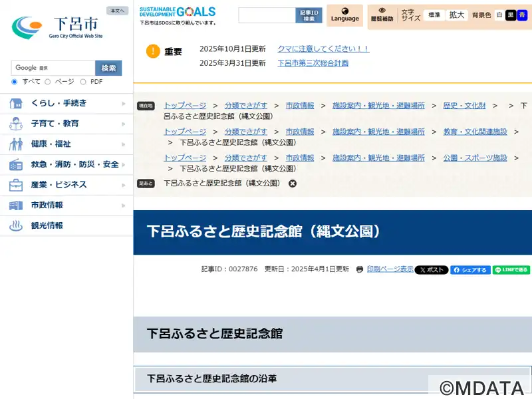Click the house icon beside くらし・手続き

tap(16, 103)
